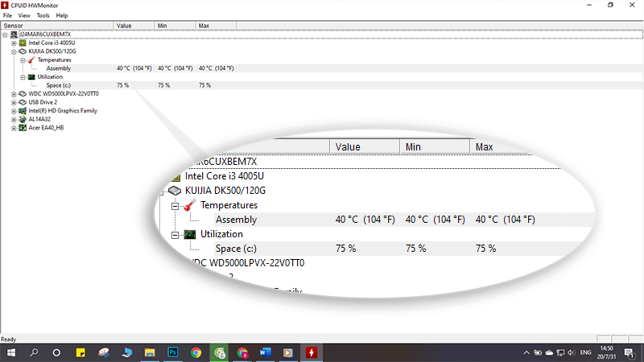Image resolution: width=644 pixels, height=362 pixels.
Task: Click the computer icon beside J24MAR6CUXBEM7X
Action: click(x=14, y=35)
